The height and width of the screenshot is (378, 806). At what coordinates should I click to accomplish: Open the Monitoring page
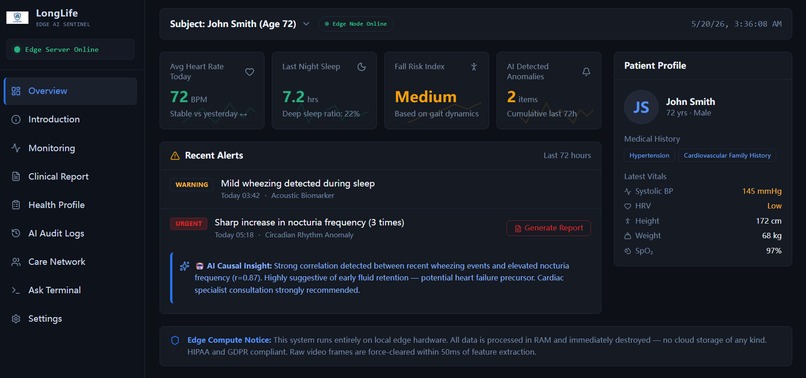[x=70, y=148]
